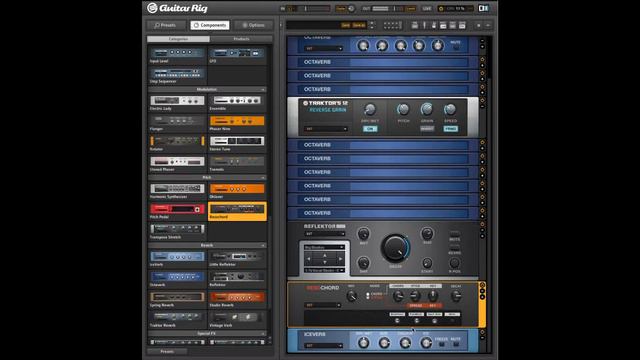Show the Tuner rack tool icon
The image size is (640, 360).
pos(424,25)
